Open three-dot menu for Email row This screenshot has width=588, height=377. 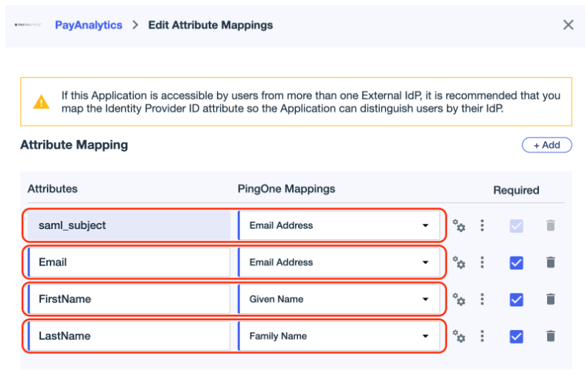(482, 262)
